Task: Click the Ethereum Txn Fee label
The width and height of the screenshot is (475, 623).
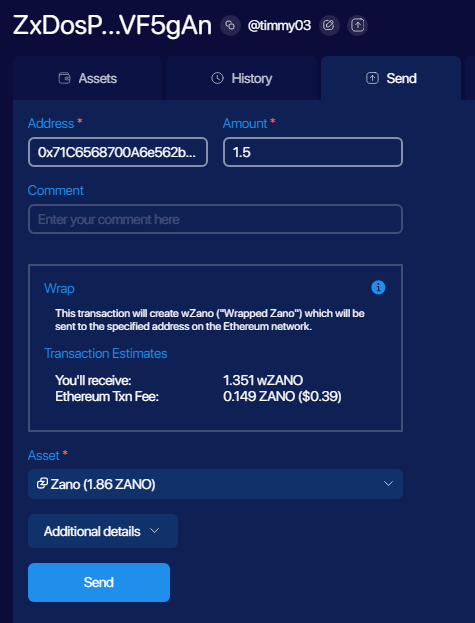Action: [x=107, y=397]
